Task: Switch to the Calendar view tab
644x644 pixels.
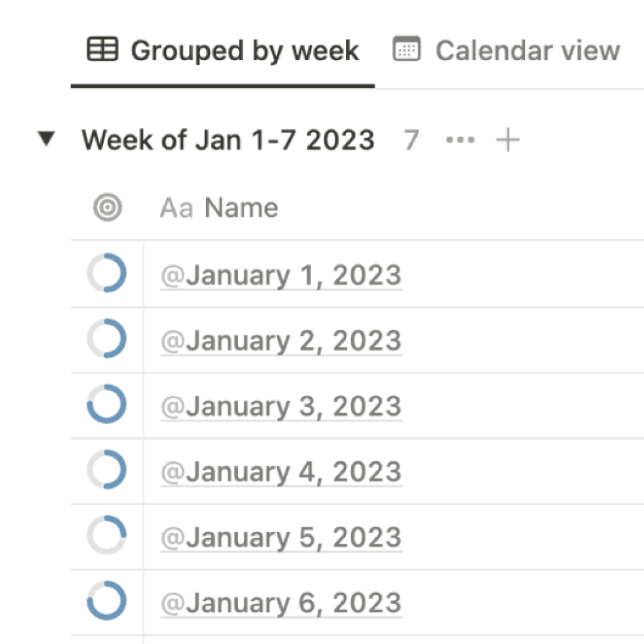Action: (x=526, y=51)
